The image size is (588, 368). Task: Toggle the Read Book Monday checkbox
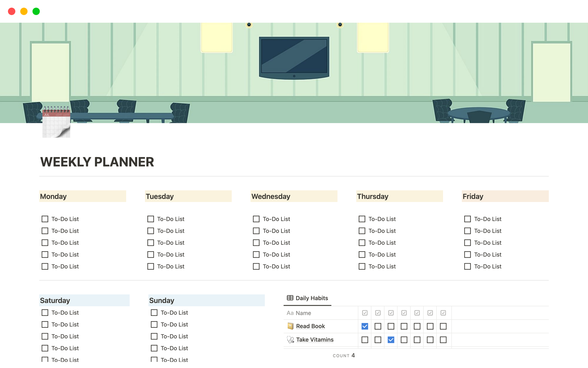(x=364, y=326)
